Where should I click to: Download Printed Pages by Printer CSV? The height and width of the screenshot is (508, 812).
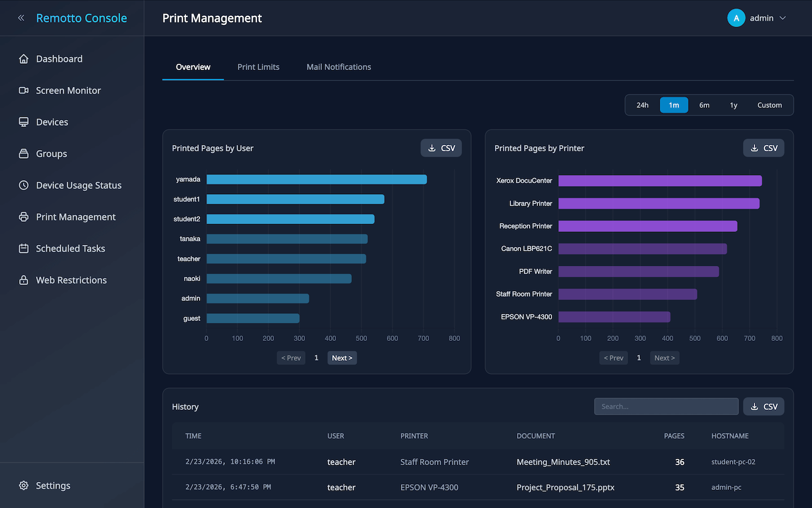pos(764,148)
